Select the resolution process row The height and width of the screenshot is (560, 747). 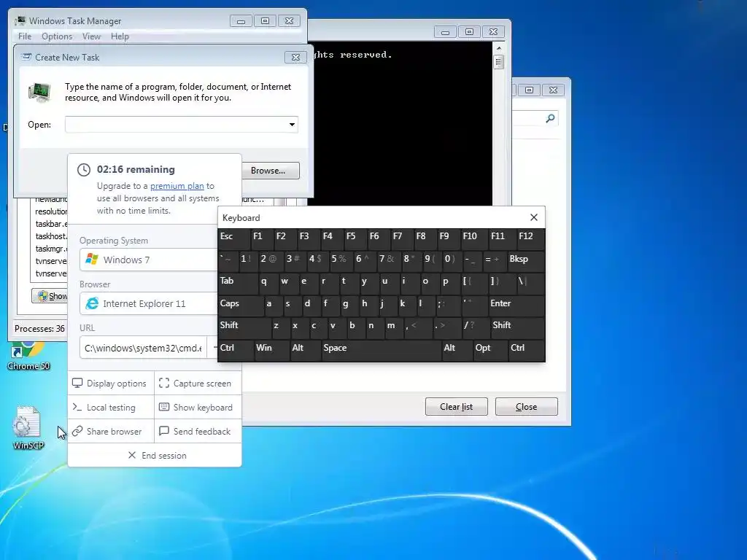point(50,211)
